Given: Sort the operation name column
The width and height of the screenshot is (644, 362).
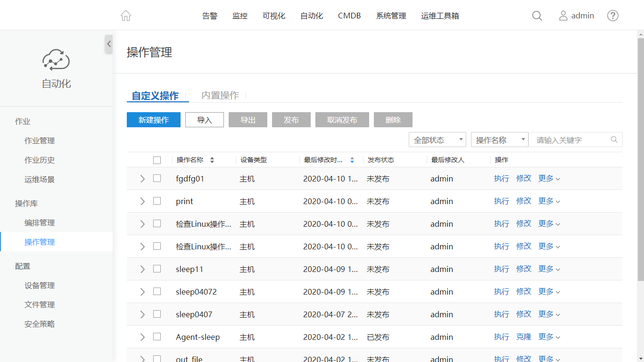Looking at the screenshot, I should click(x=212, y=160).
